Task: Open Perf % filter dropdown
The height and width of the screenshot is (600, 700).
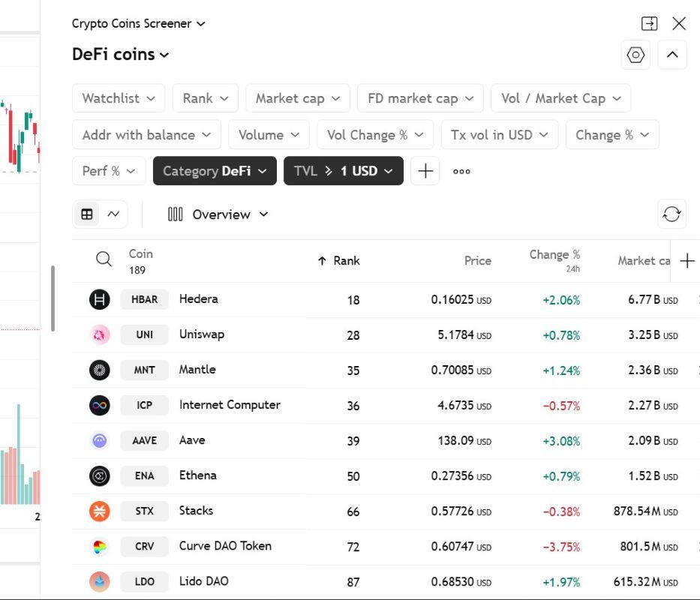Action: point(109,171)
